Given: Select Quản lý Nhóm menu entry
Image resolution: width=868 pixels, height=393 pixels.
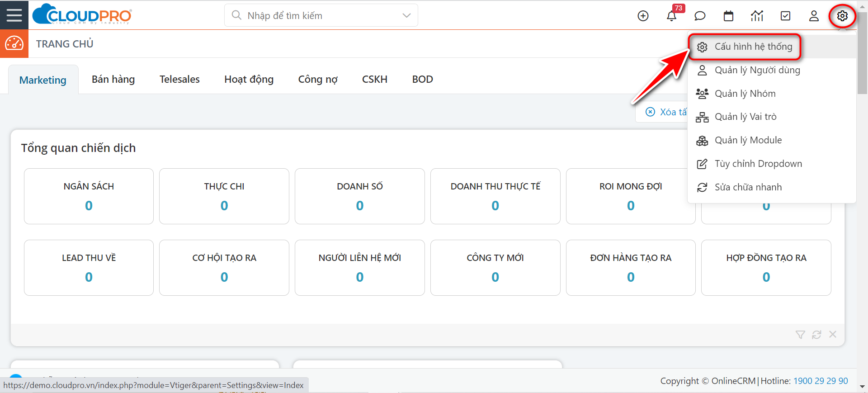Looking at the screenshot, I should click(x=772, y=94).
